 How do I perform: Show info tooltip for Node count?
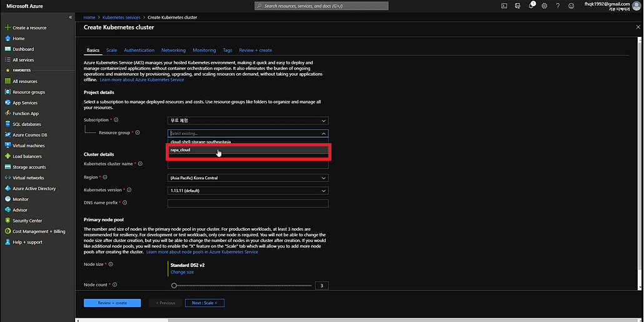(x=115, y=284)
